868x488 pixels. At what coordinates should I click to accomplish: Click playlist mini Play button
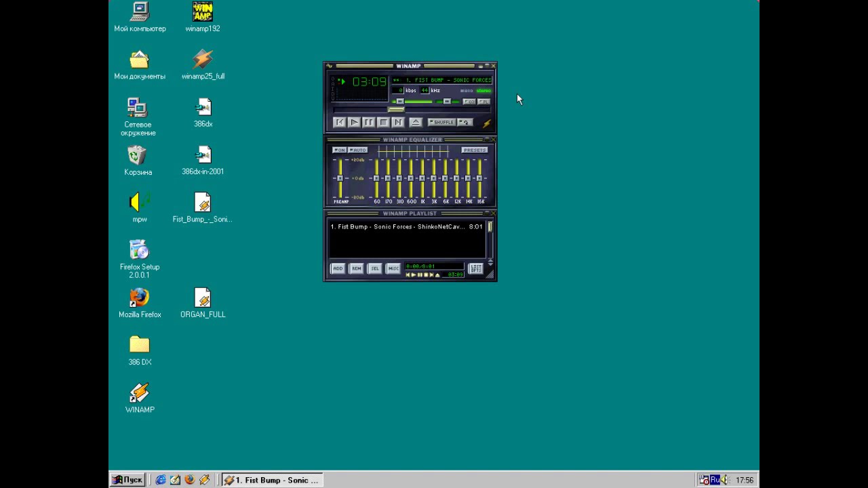coord(414,274)
